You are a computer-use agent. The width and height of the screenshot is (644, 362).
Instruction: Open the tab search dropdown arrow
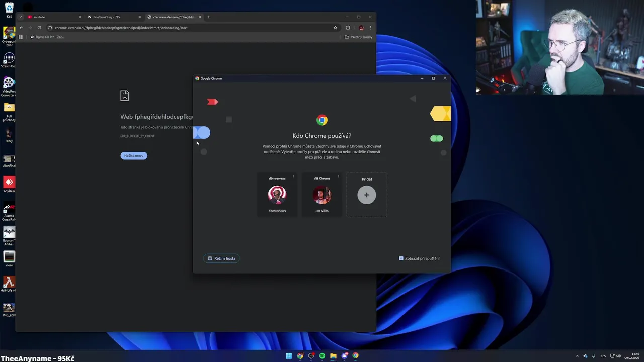21,17
